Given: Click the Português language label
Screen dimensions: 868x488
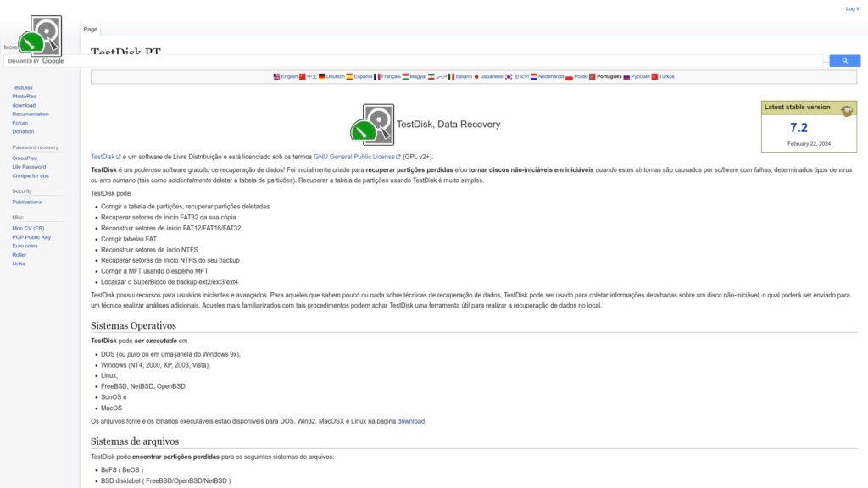Looking at the screenshot, I should click(609, 77).
